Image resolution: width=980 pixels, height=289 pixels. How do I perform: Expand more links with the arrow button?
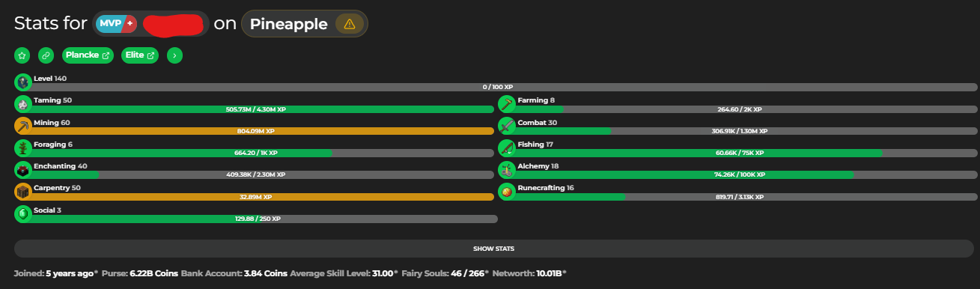pos(174,55)
